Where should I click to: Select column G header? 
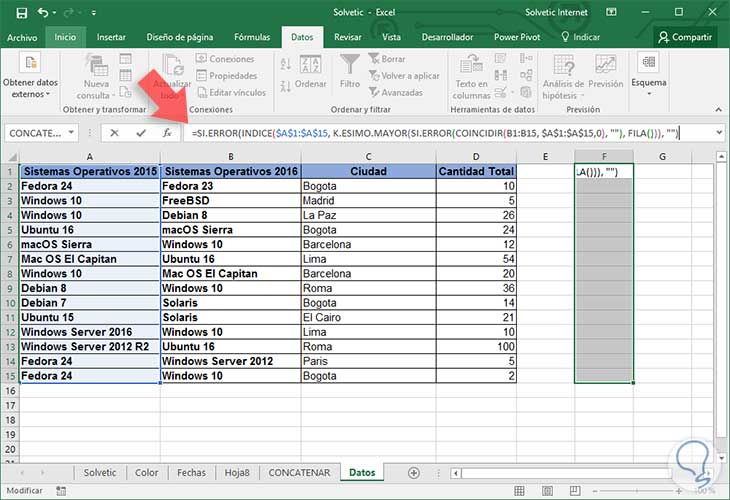point(662,157)
